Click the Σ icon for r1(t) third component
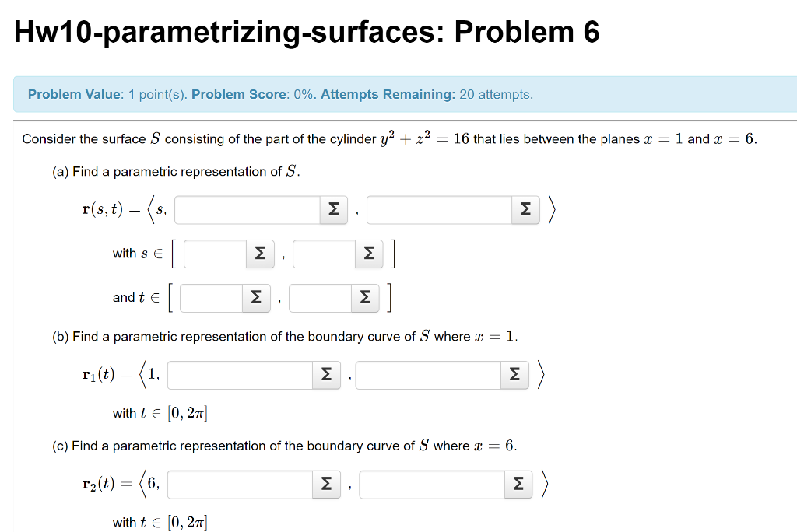797x532 pixels. click(x=514, y=375)
